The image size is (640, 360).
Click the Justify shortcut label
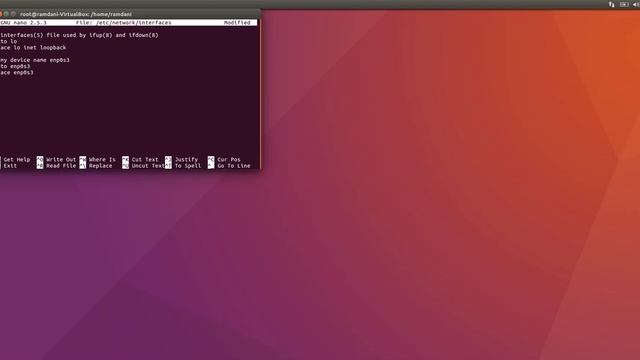pos(186,160)
